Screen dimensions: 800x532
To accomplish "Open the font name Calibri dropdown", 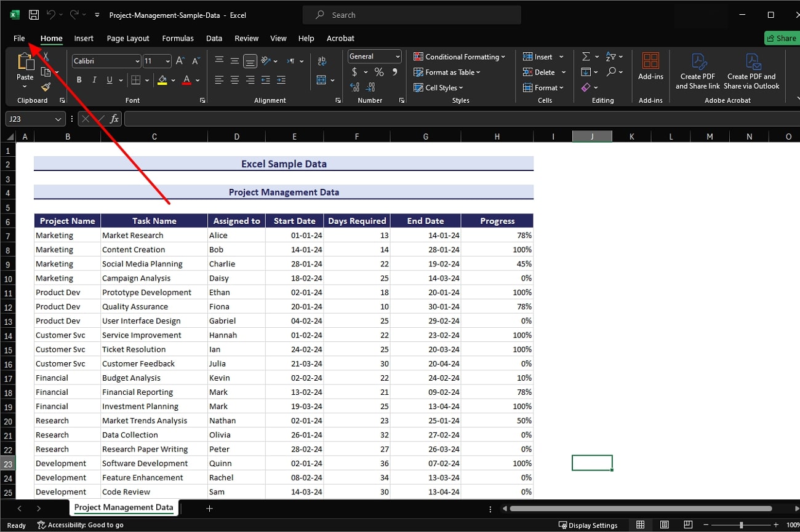I will [x=137, y=61].
